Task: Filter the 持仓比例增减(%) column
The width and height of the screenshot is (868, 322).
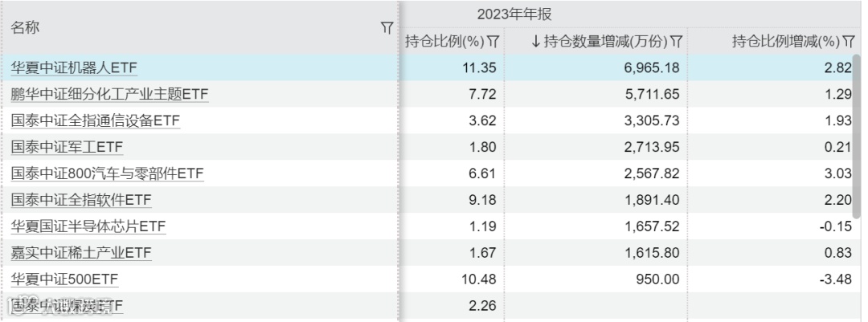Action: pyautogui.click(x=849, y=42)
